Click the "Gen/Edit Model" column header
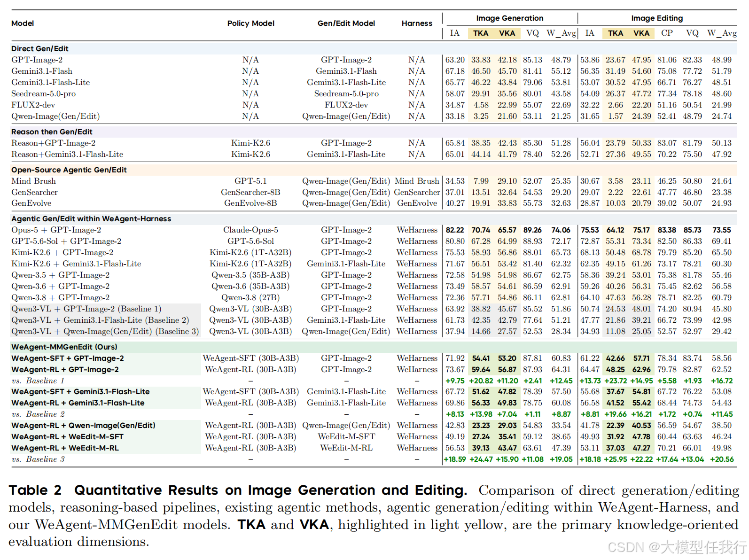This screenshot has width=749, height=560. coord(346,23)
